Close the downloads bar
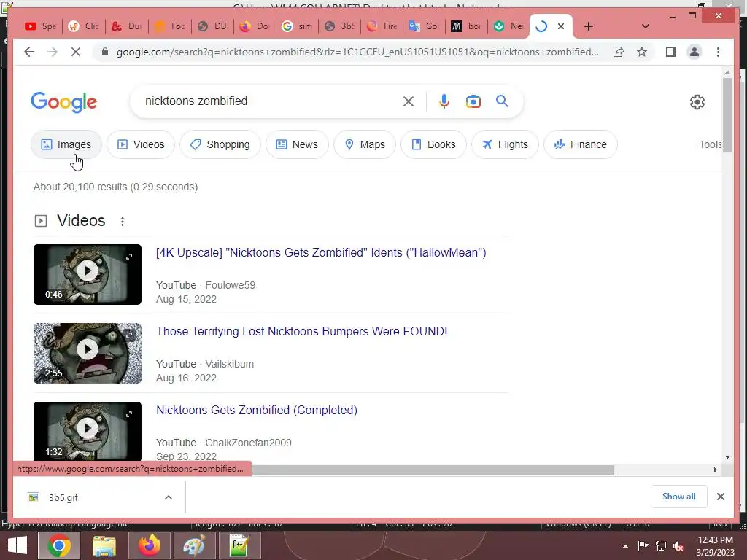Screen dimensions: 747x560 tap(720, 497)
